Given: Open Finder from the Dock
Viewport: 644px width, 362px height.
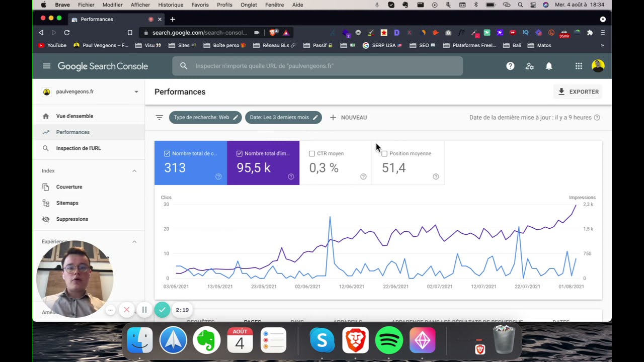Looking at the screenshot, I should pyautogui.click(x=140, y=340).
